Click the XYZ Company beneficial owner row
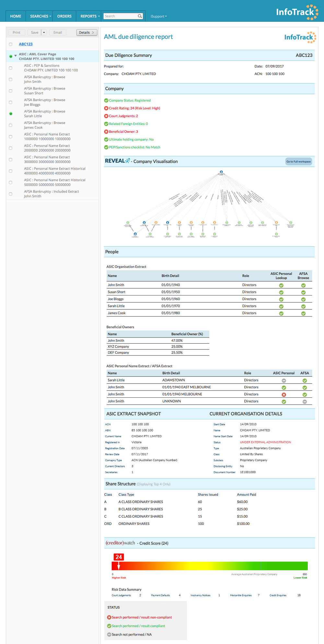The height and width of the screenshot is (644, 324). 158,347
